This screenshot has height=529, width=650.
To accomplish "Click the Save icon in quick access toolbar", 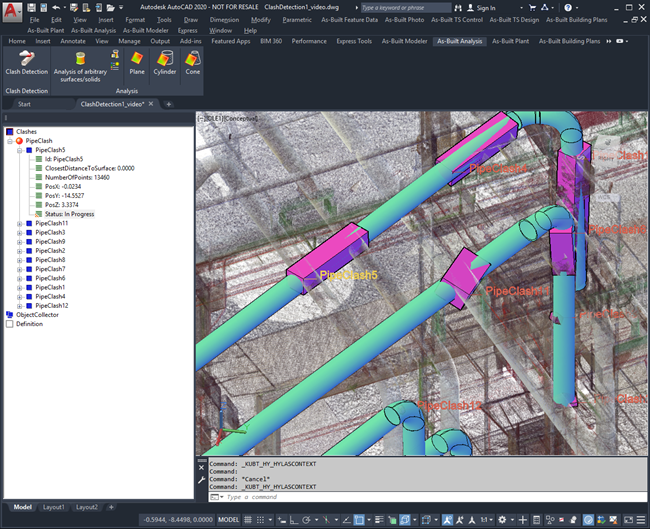I will coord(32,7).
